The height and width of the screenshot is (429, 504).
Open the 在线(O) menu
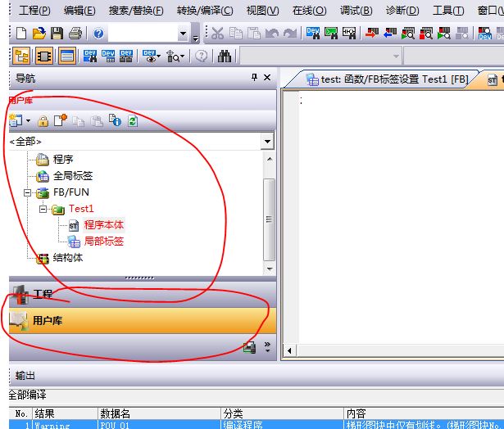pyautogui.click(x=309, y=11)
